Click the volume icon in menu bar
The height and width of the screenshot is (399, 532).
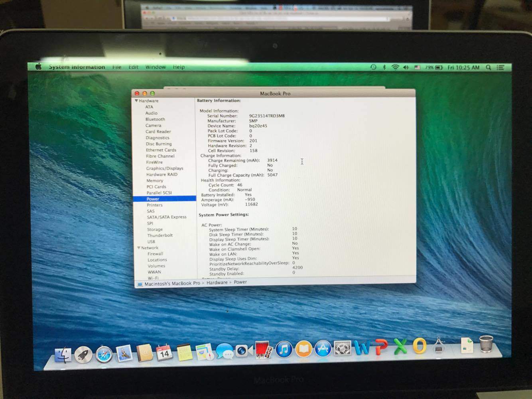click(x=406, y=67)
